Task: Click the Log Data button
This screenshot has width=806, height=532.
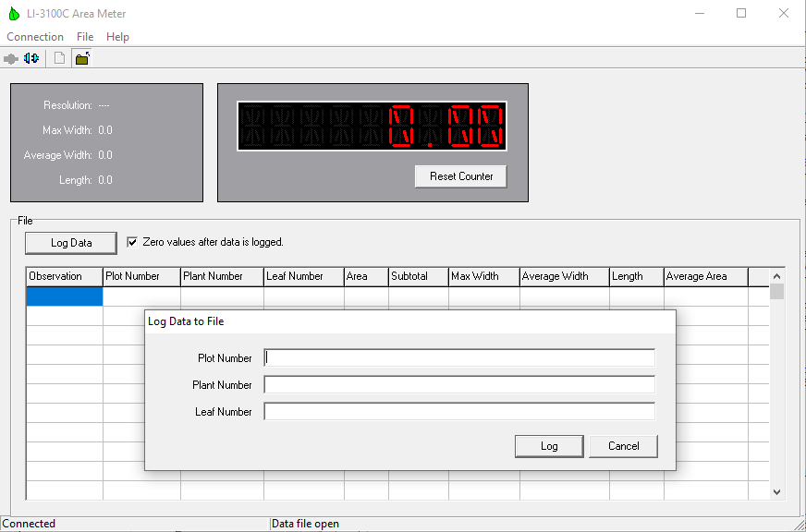Action: [x=71, y=243]
